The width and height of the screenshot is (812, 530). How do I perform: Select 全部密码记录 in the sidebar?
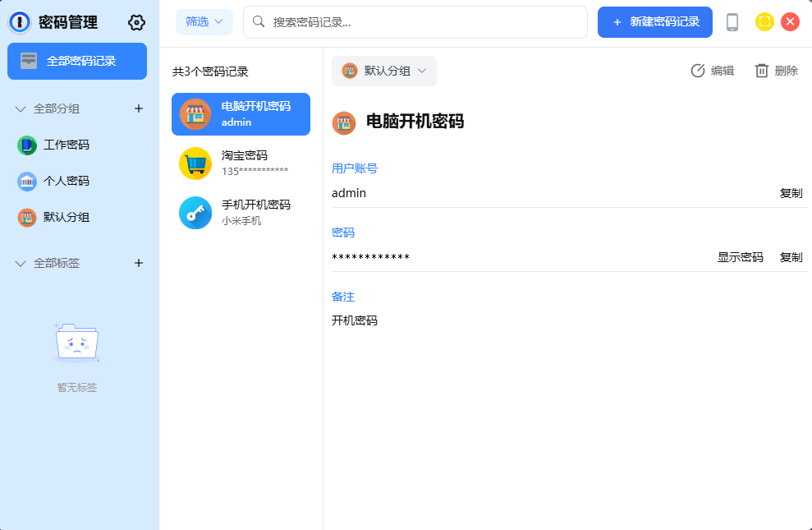click(77, 61)
